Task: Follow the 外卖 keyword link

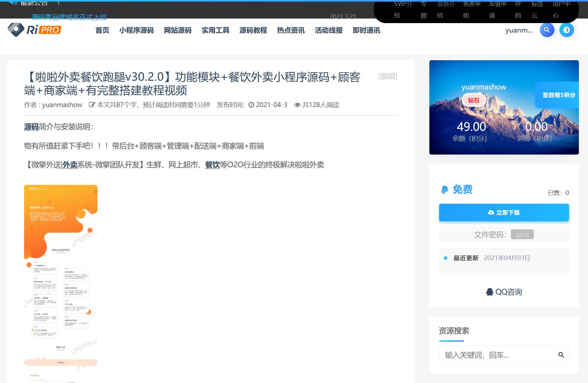Action: [x=70, y=165]
